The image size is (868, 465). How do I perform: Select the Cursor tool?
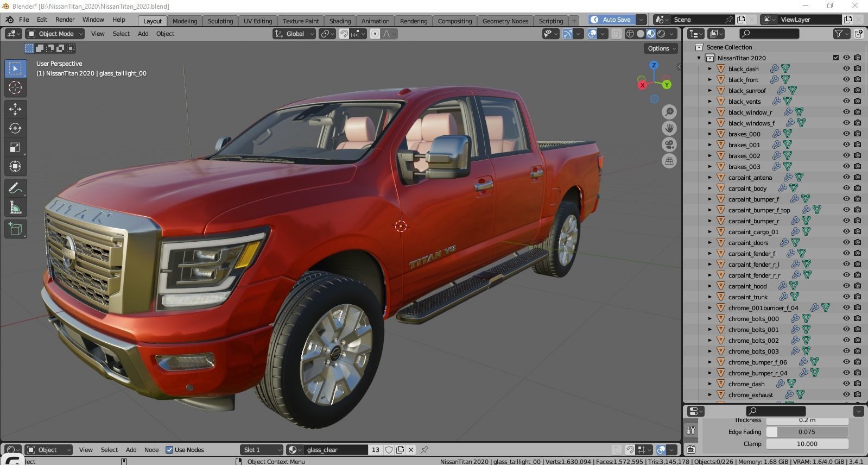click(x=15, y=87)
